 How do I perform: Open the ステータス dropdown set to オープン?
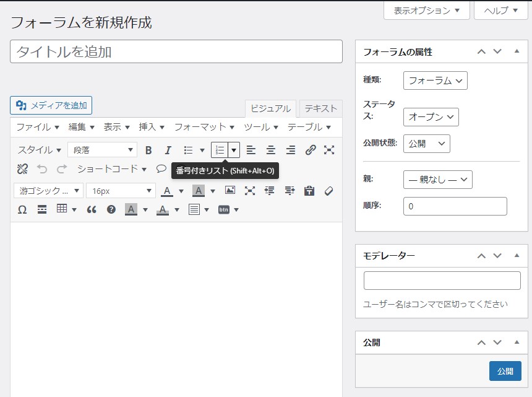[431, 117]
